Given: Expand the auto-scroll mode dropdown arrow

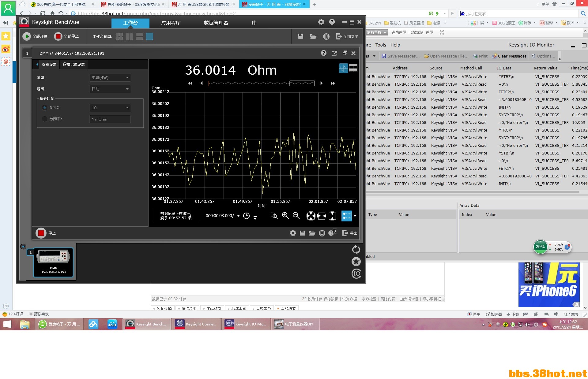Looking at the screenshot, I should point(355,216).
